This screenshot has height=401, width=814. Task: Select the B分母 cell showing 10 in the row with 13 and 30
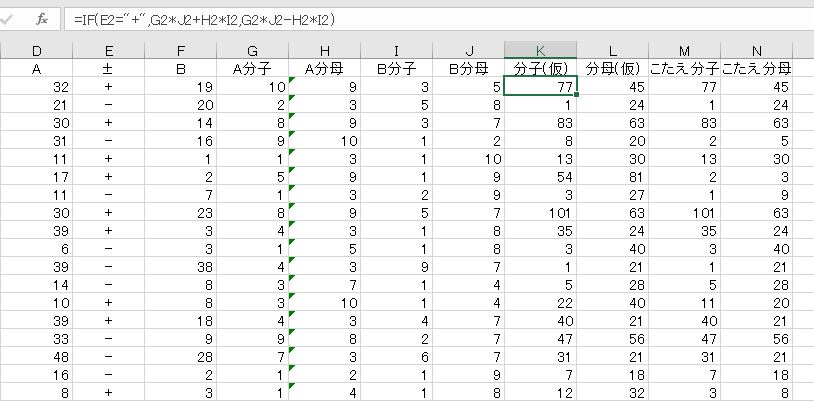pyautogui.click(x=468, y=159)
